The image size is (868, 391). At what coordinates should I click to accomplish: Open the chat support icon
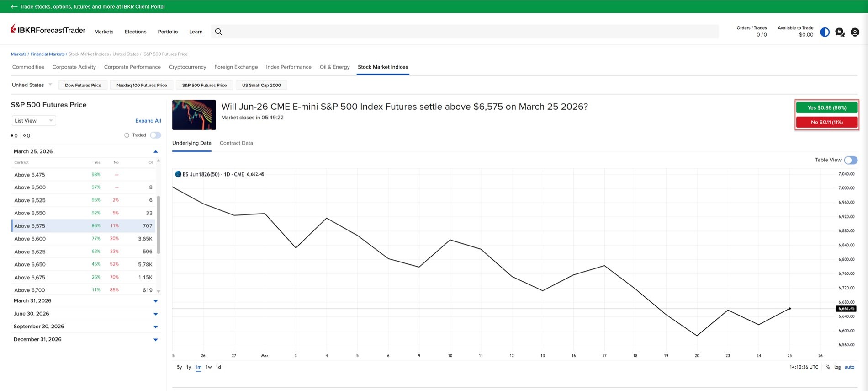click(840, 32)
